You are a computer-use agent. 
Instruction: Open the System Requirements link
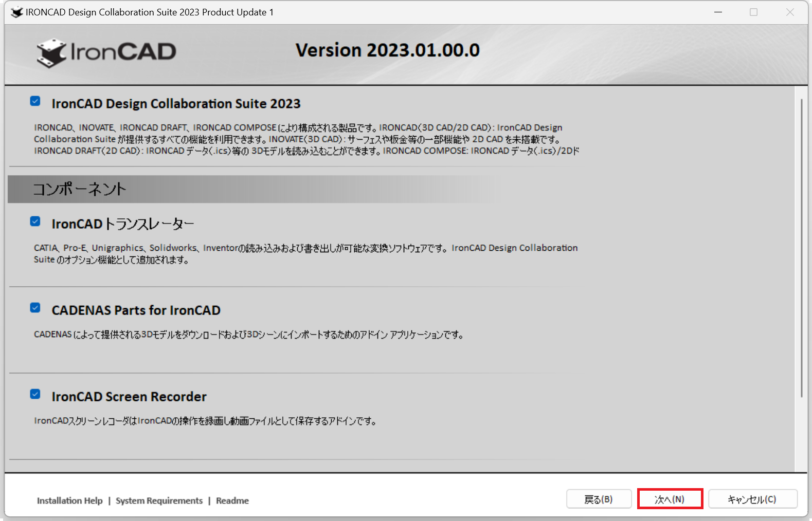tap(159, 500)
